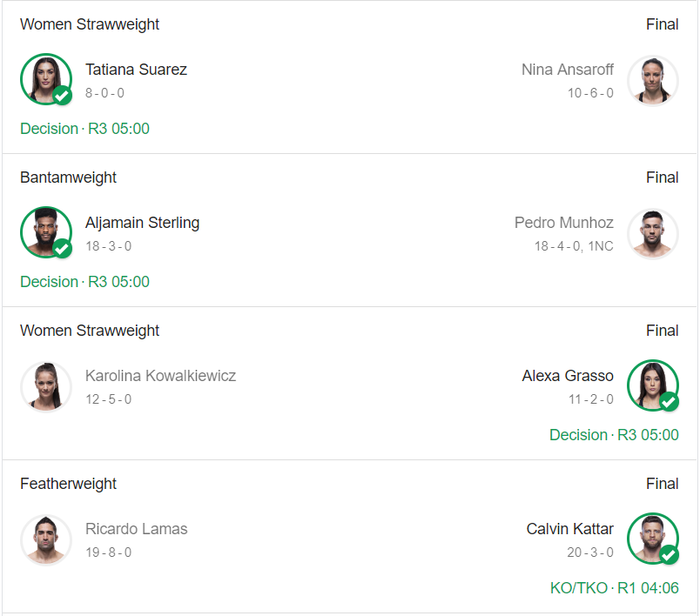Select Pedro Munhoz's name
700x616 pixels.
[563, 223]
